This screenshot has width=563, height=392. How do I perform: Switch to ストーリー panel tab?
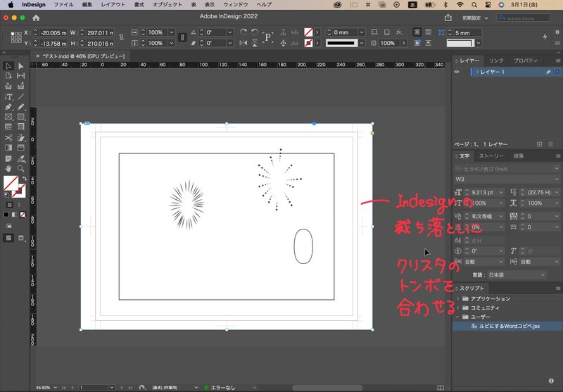click(491, 156)
